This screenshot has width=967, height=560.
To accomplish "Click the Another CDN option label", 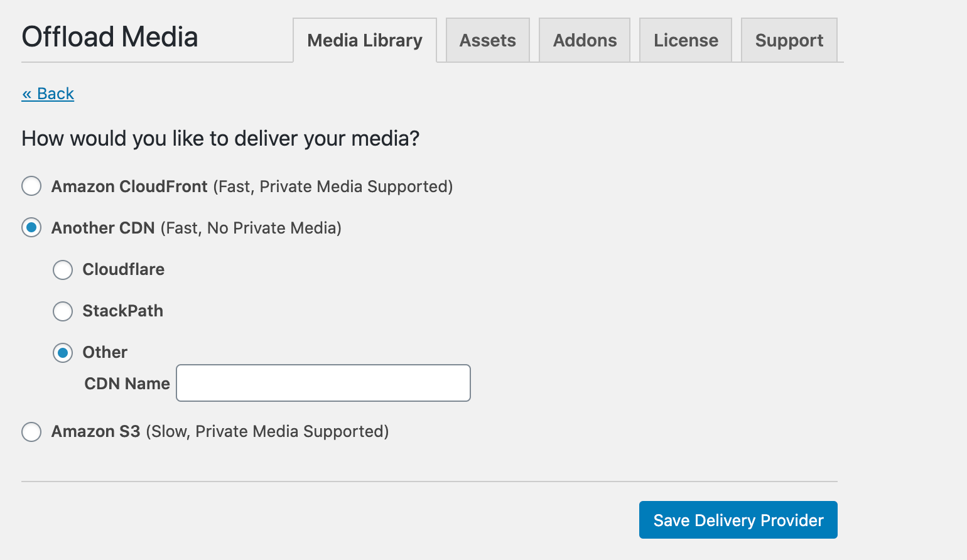I will point(197,228).
